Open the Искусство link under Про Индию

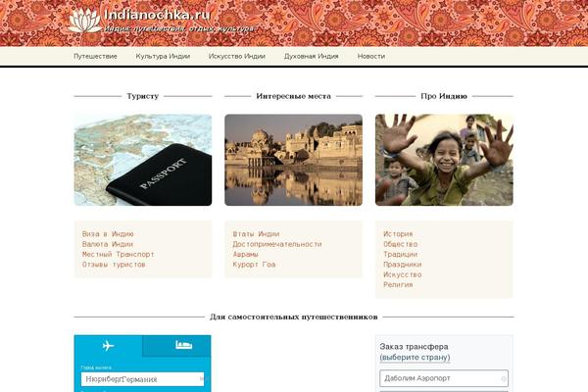tap(403, 274)
